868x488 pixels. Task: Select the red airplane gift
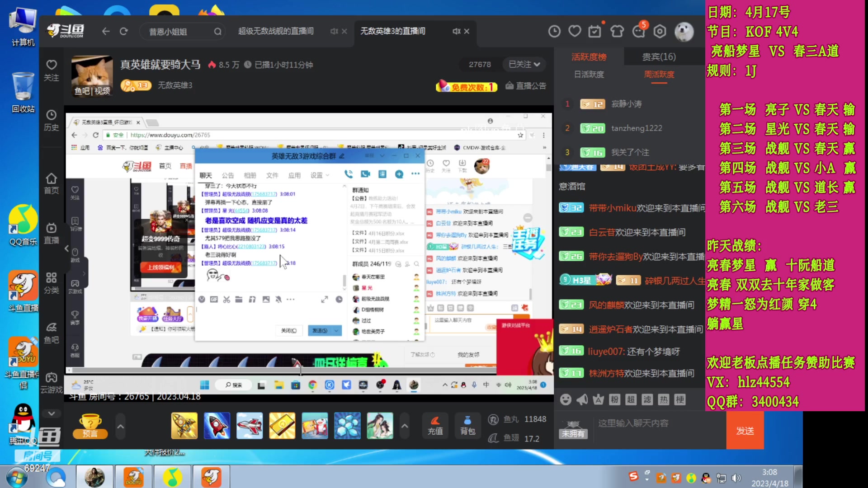tap(249, 426)
